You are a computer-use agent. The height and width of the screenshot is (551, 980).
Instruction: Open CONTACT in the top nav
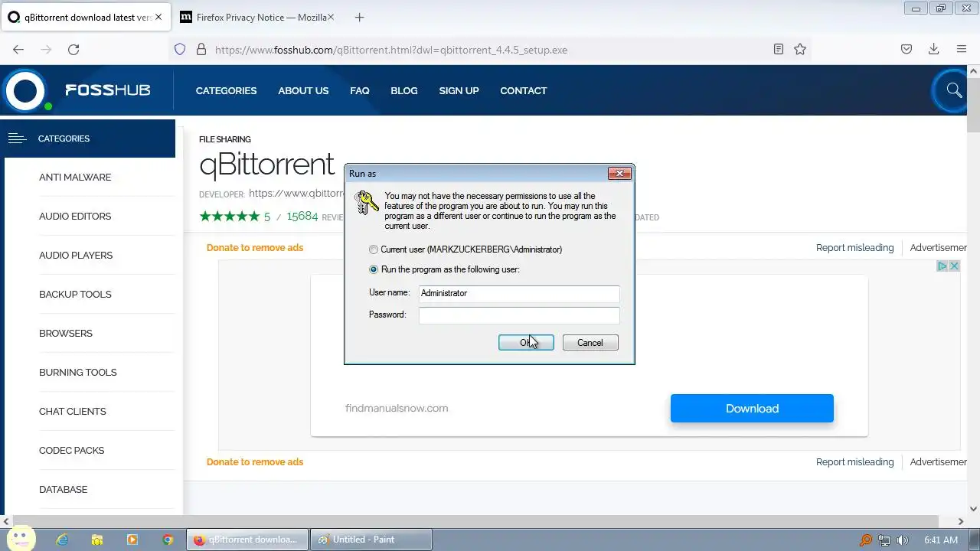coord(524,90)
